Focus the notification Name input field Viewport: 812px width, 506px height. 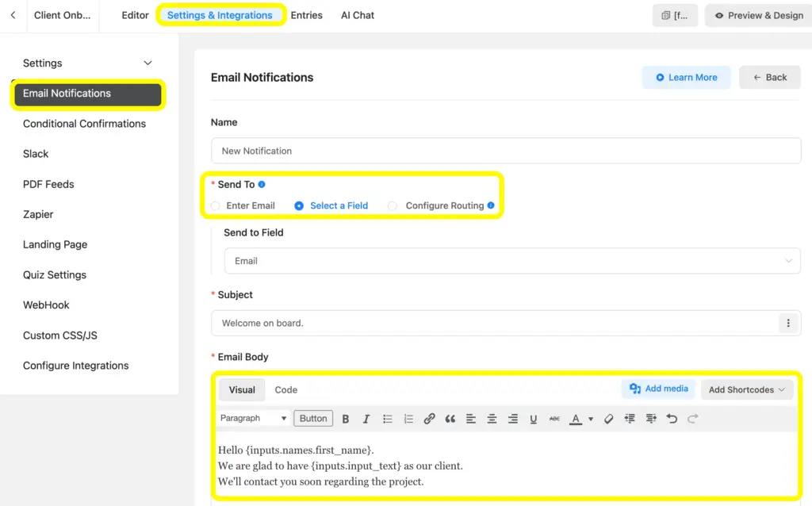click(506, 151)
